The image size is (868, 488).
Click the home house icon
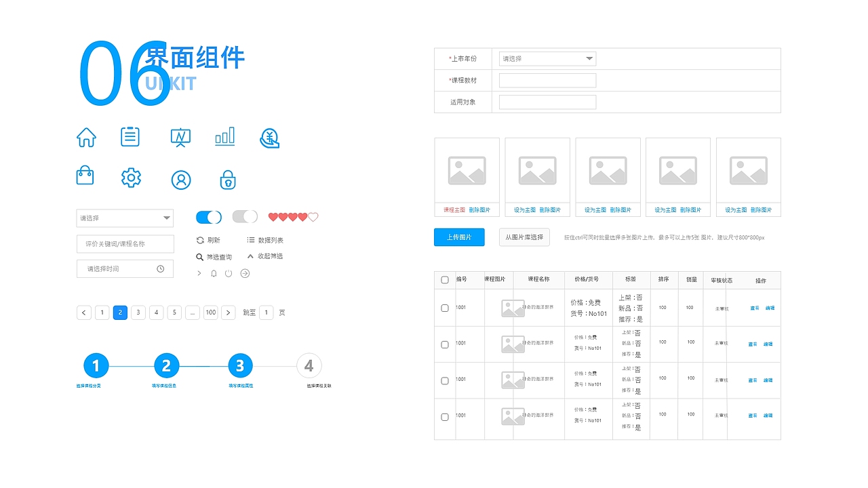tap(86, 138)
